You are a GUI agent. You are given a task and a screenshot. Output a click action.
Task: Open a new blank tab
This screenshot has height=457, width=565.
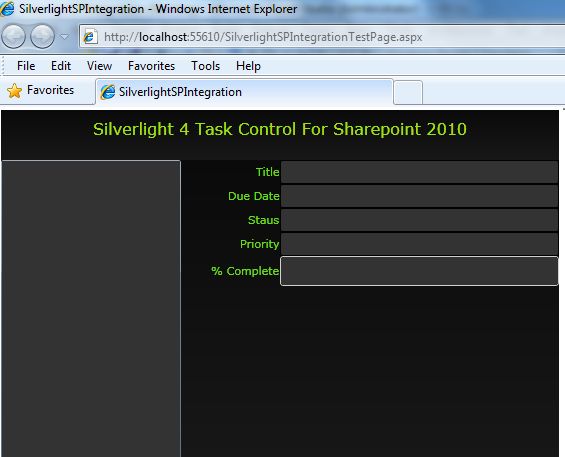click(408, 92)
